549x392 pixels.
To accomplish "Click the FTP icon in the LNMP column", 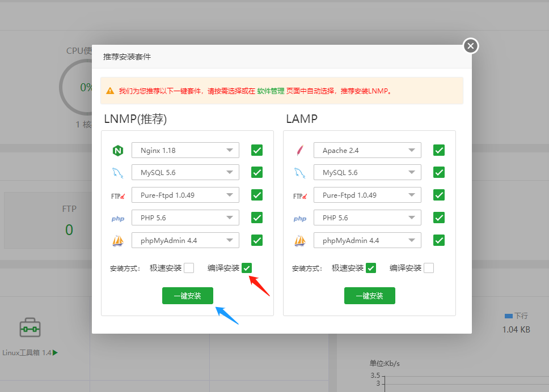I will pyautogui.click(x=118, y=196).
